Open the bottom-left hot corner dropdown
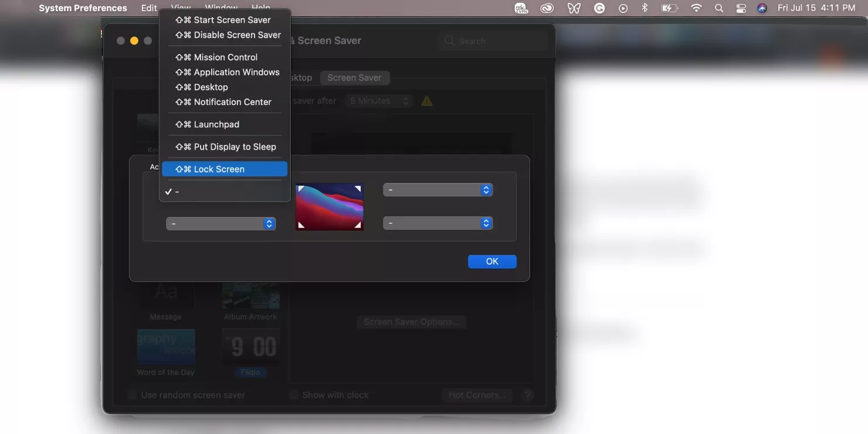The image size is (868, 434). [x=221, y=223]
